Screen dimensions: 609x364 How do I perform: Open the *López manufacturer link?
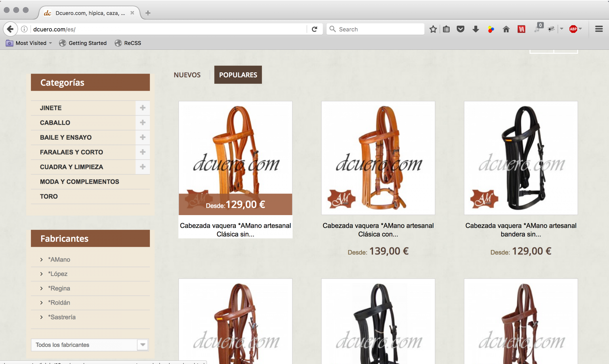58,274
